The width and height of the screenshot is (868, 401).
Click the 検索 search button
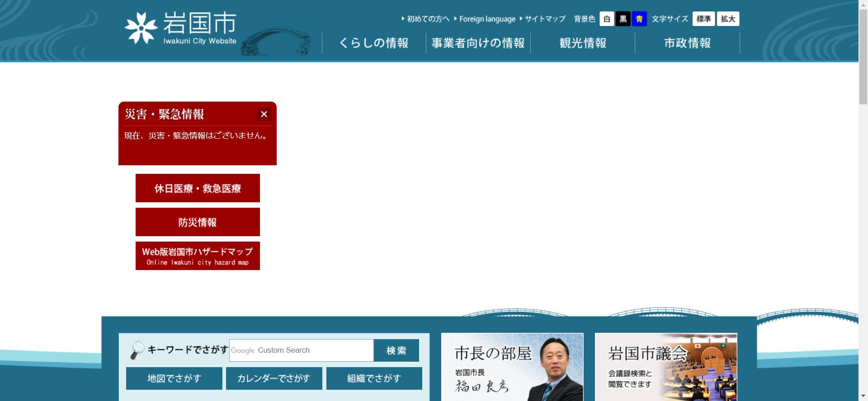point(396,350)
